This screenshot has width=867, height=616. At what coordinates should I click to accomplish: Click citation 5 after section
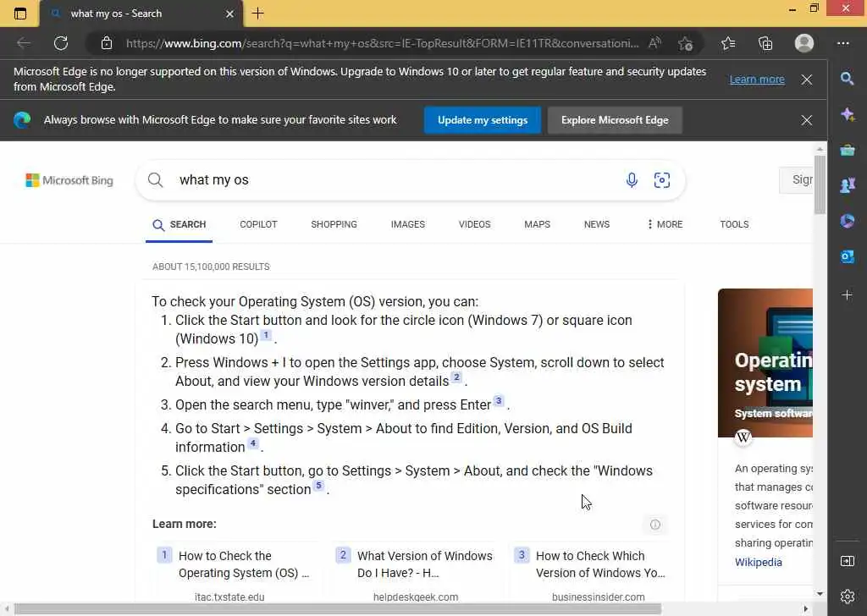click(x=318, y=487)
